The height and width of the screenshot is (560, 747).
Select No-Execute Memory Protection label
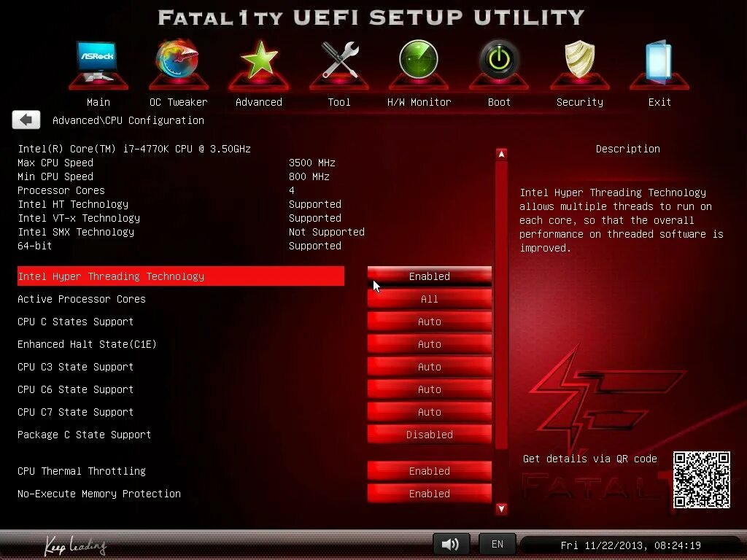tap(99, 494)
